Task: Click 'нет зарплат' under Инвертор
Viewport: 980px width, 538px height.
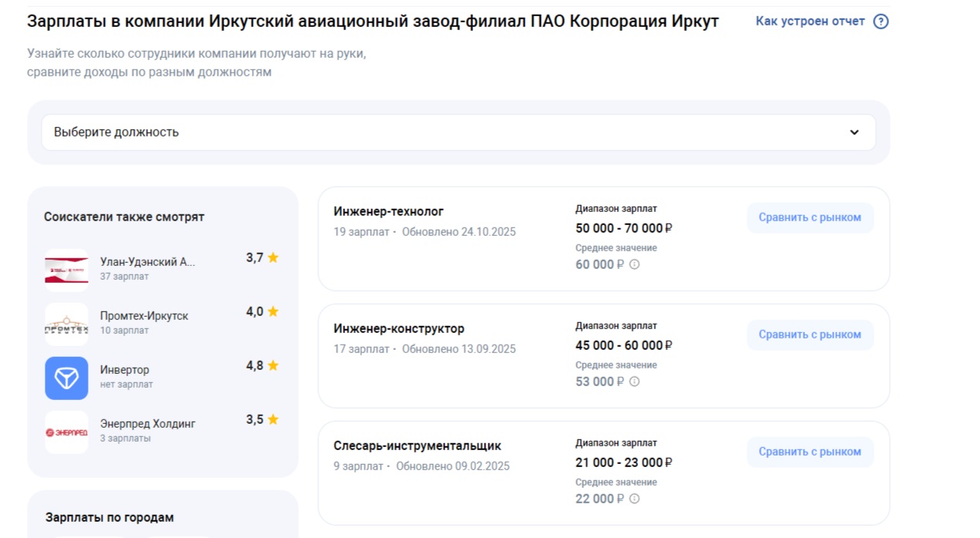Action: (126, 385)
